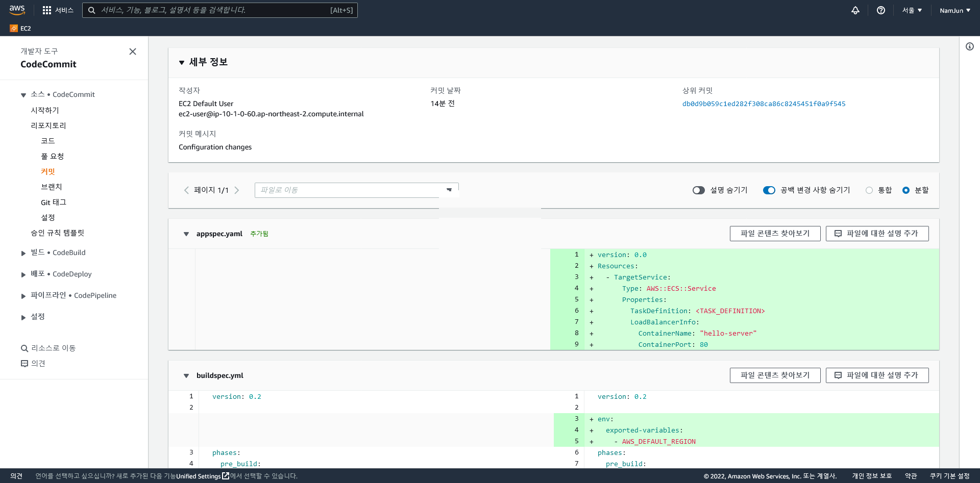Click comment icon for appspec.yaml
This screenshot has height=483, width=980.
tap(838, 234)
